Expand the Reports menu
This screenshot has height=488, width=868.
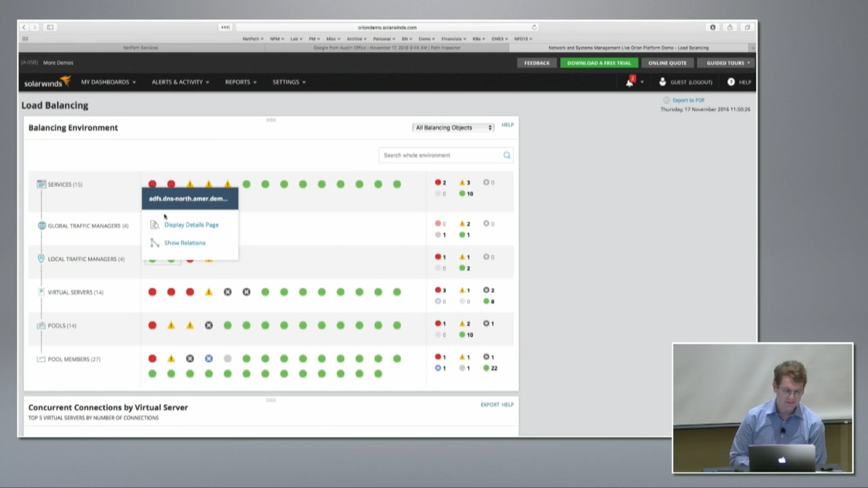[x=241, y=82]
